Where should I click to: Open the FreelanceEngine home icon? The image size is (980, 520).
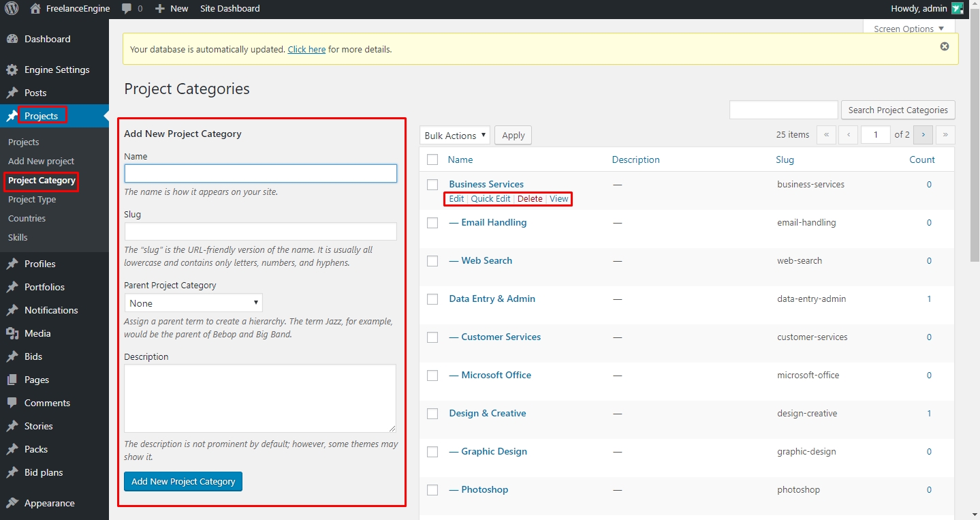(35, 9)
